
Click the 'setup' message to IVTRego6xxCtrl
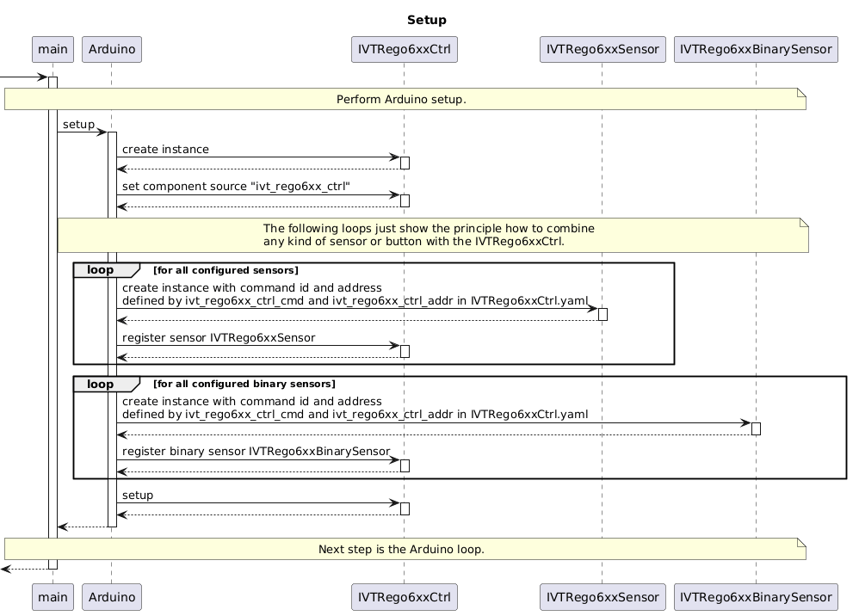click(x=138, y=496)
